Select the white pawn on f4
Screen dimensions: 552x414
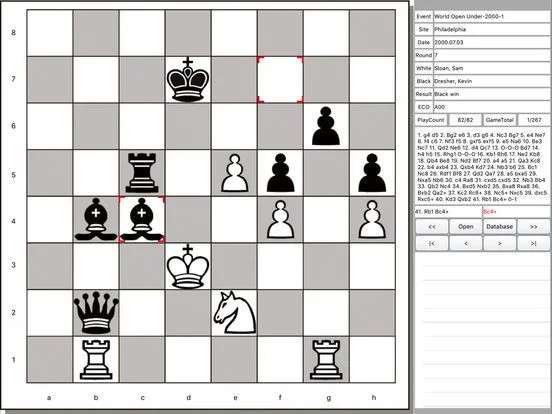pyautogui.click(x=281, y=219)
